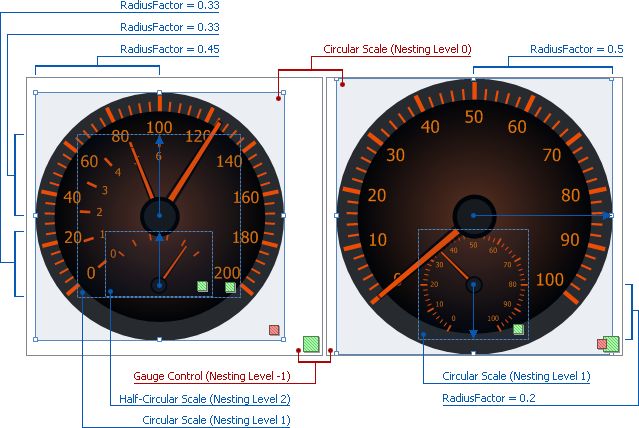Image resolution: width=639 pixels, height=428 pixels.
Task: Click the 100 label on right gauge's outer scale
Action: pyautogui.click(x=550, y=279)
